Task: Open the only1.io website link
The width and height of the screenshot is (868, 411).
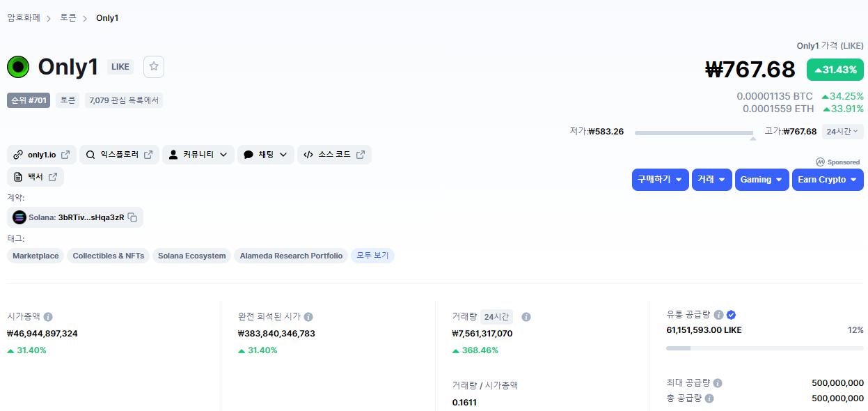Action: pyautogui.click(x=41, y=155)
